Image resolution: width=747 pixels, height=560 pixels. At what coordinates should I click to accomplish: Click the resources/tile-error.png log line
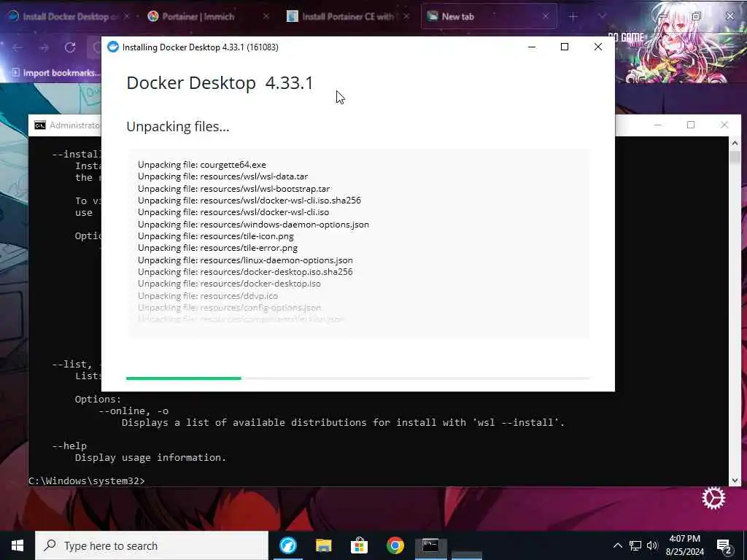coord(217,248)
